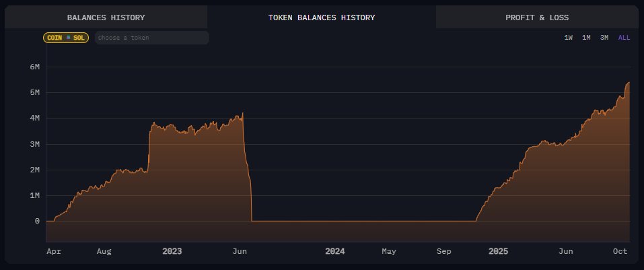The width and height of the screenshot is (644, 270).
Task: Click the 4M y-axis label
Action: pyautogui.click(x=35, y=118)
